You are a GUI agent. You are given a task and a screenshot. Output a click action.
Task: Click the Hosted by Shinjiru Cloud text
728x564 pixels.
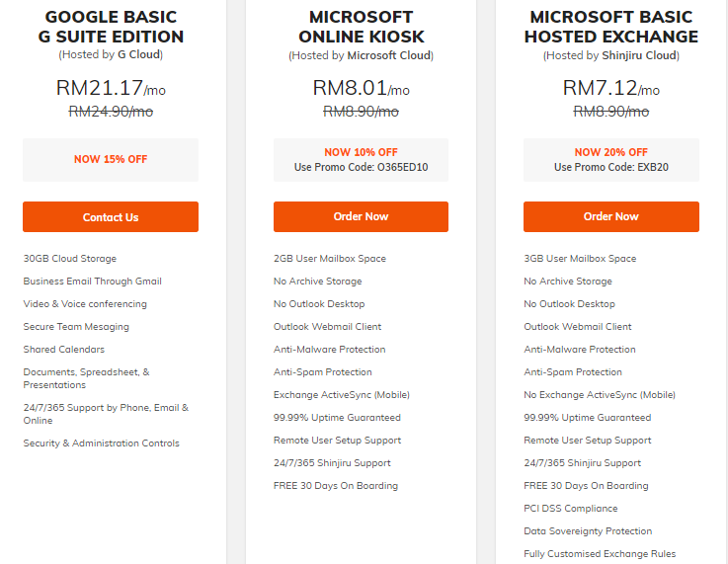tap(611, 55)
